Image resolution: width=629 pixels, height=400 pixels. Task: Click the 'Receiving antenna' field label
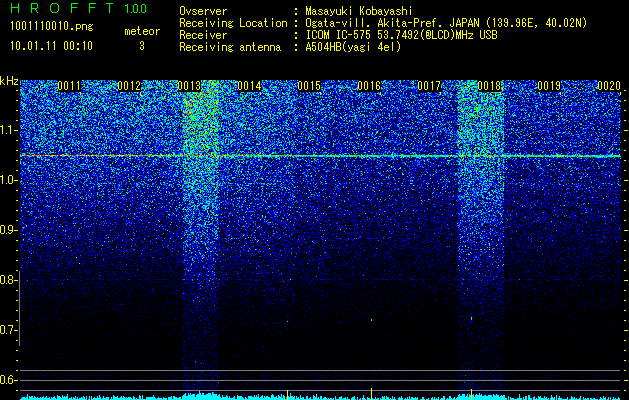(230, 47)
